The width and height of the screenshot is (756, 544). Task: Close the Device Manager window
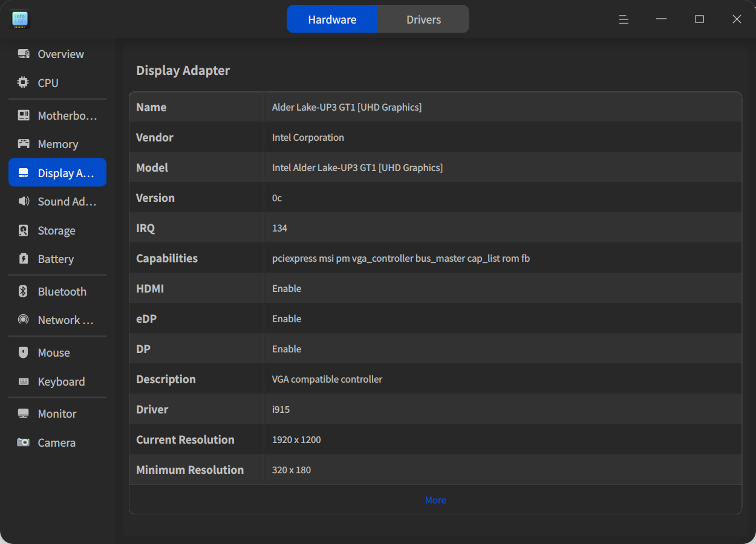point(737,19)
